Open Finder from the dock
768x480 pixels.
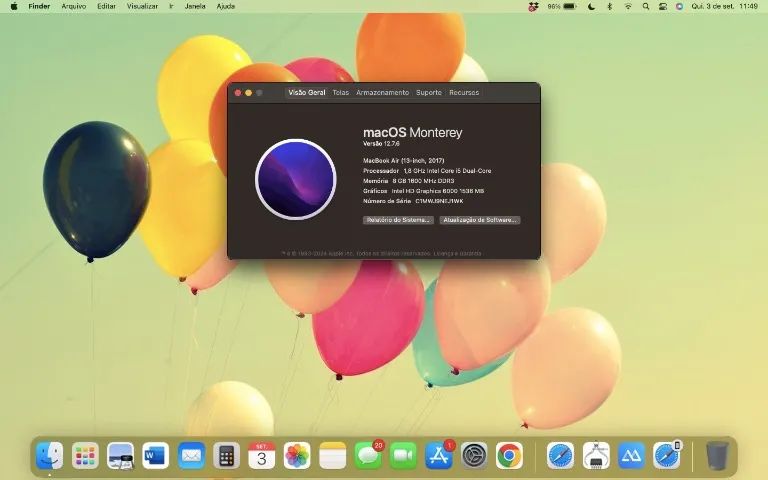coord(49,456)
